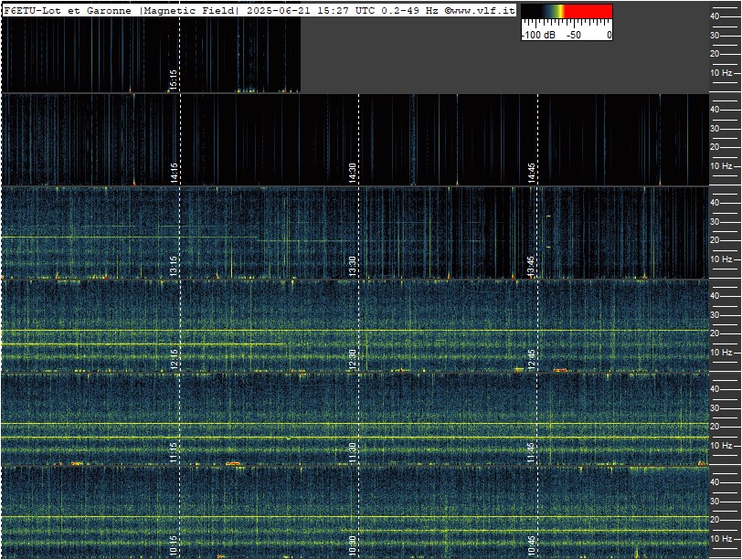
Task: Click the 13:30 time marker label
Action: pyautogui.click(x=352, y=266)
